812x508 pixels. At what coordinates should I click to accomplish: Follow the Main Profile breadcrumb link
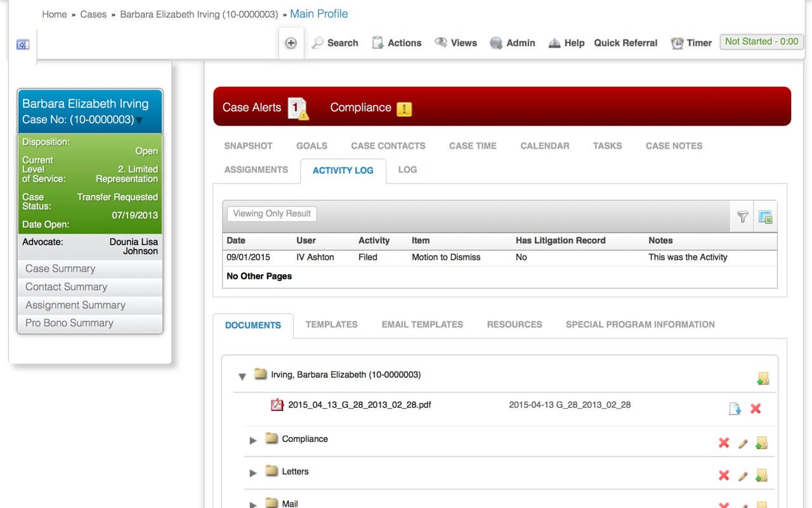pyautogui.click(x=318, y=13)
